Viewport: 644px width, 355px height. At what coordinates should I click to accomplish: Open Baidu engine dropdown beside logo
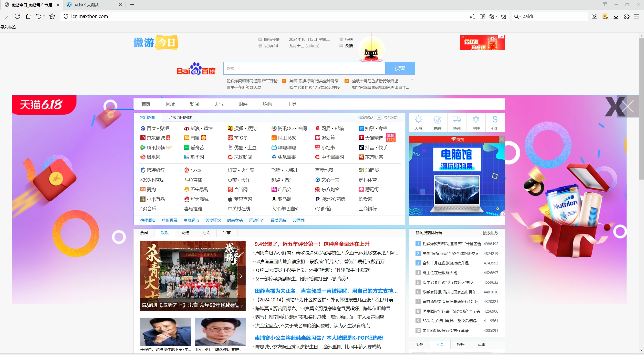(x=219, y=68)
